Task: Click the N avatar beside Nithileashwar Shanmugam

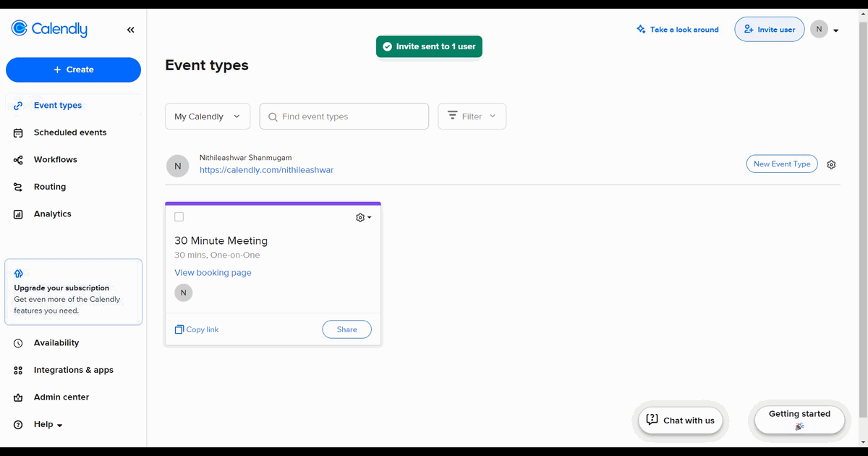Action: [178, 166]
